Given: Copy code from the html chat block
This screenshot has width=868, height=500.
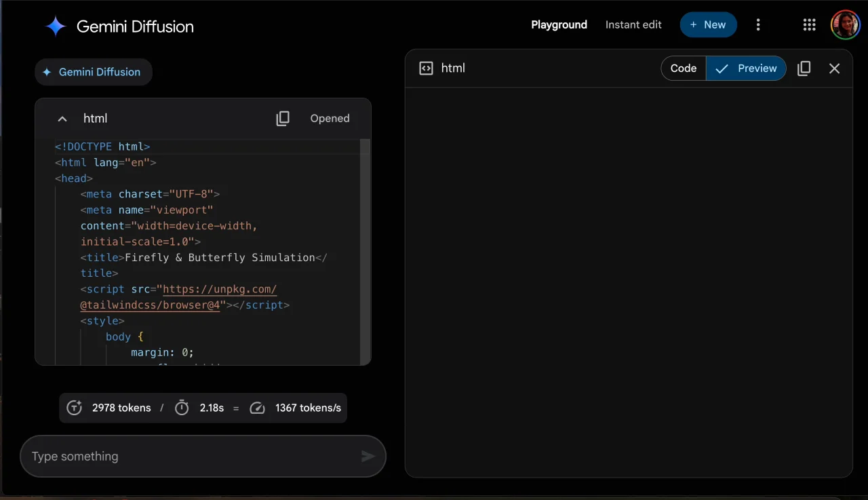Looking at the screenshot, I should [x=283, y=119].
